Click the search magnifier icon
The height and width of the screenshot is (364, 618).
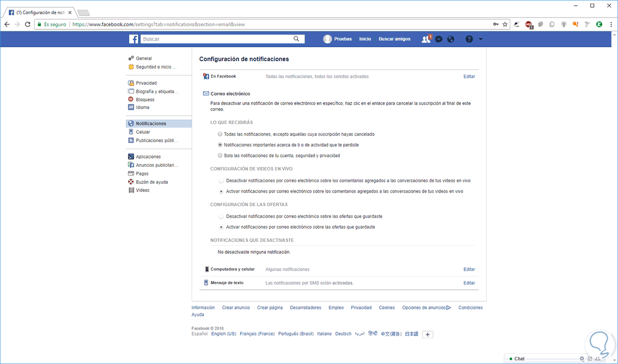click(296, 39)
